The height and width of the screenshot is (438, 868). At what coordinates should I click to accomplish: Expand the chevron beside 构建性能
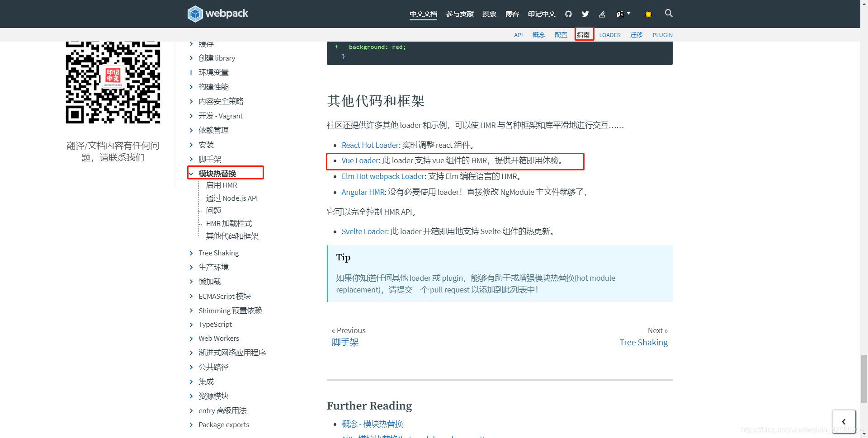click(191, 87)
